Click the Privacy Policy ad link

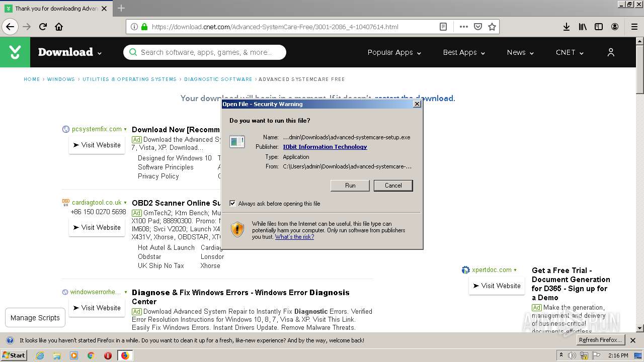(x=158, y=176)
